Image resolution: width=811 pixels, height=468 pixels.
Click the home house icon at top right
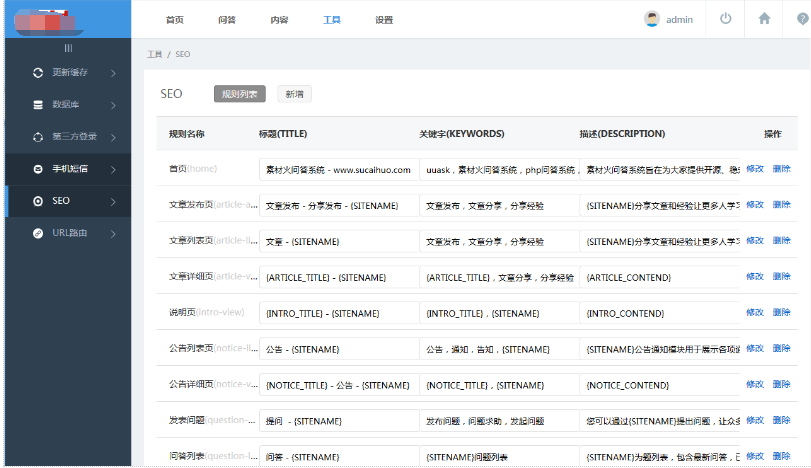[x=764, y=19]
